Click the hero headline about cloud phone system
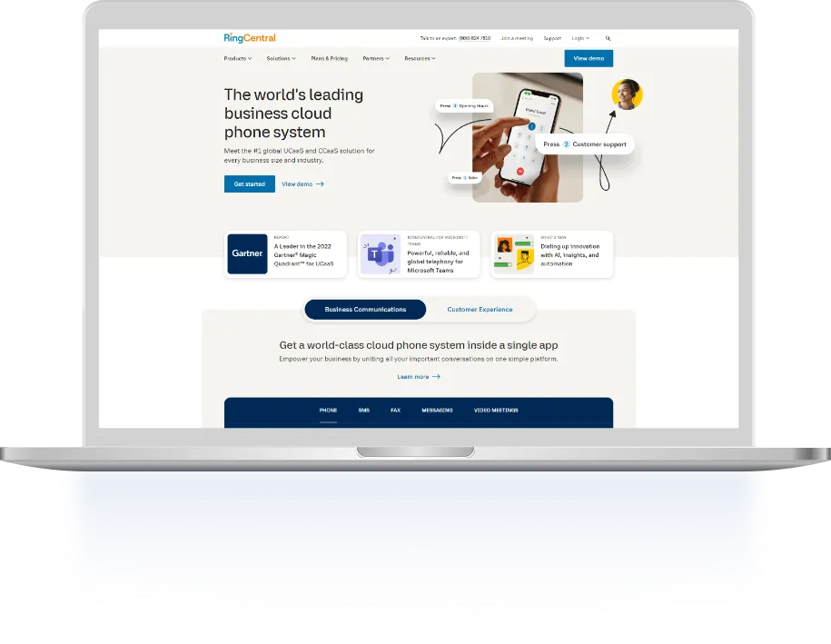This screenshot has width=831, height=644. click(x=293, y=114)
